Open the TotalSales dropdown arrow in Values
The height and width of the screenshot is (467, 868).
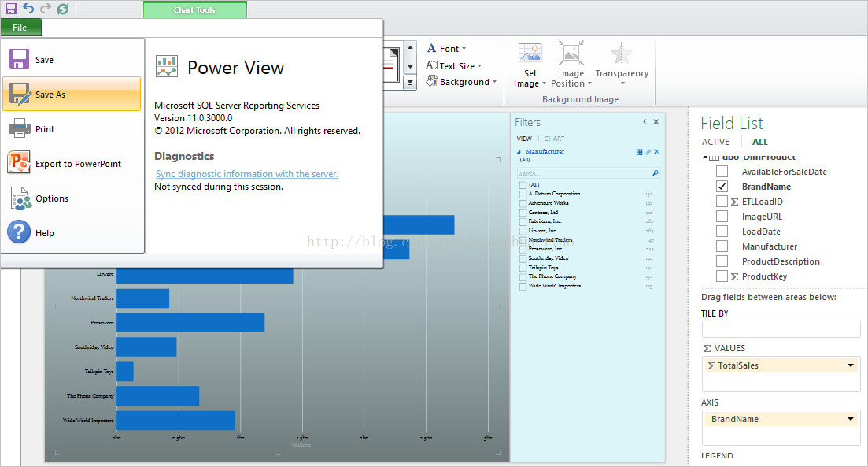(x=851, y=365)
